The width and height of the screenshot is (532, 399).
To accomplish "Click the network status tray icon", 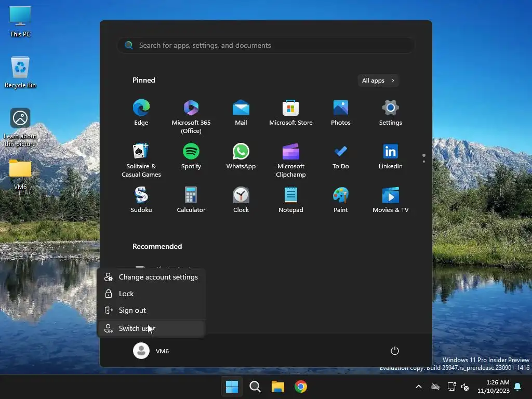I will click(x=451, y=387).
